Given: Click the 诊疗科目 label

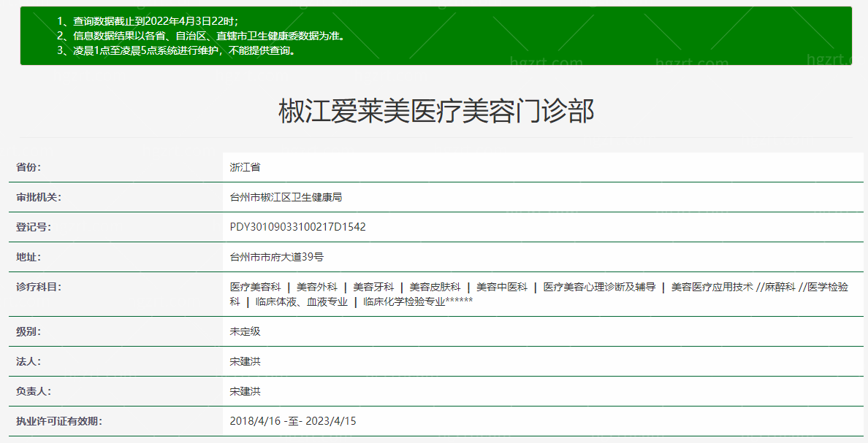Looking at the screenshot, I should [38, 287].
